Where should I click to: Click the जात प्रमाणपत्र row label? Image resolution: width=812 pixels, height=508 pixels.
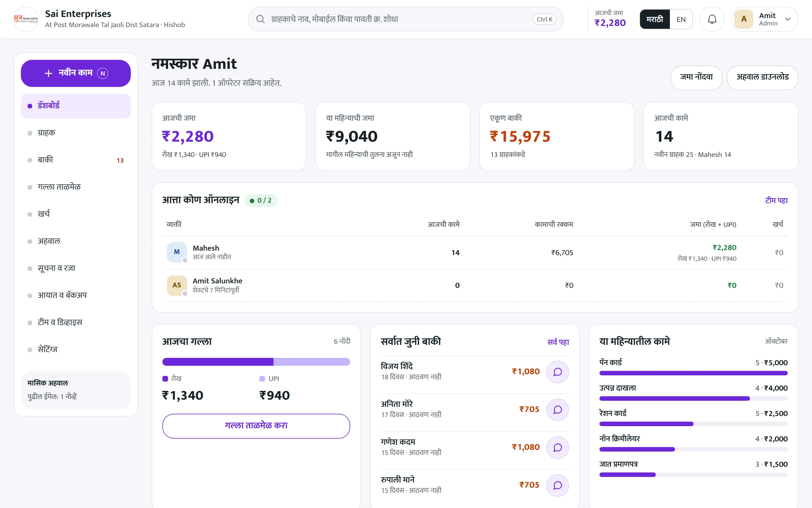click(618, 464)
